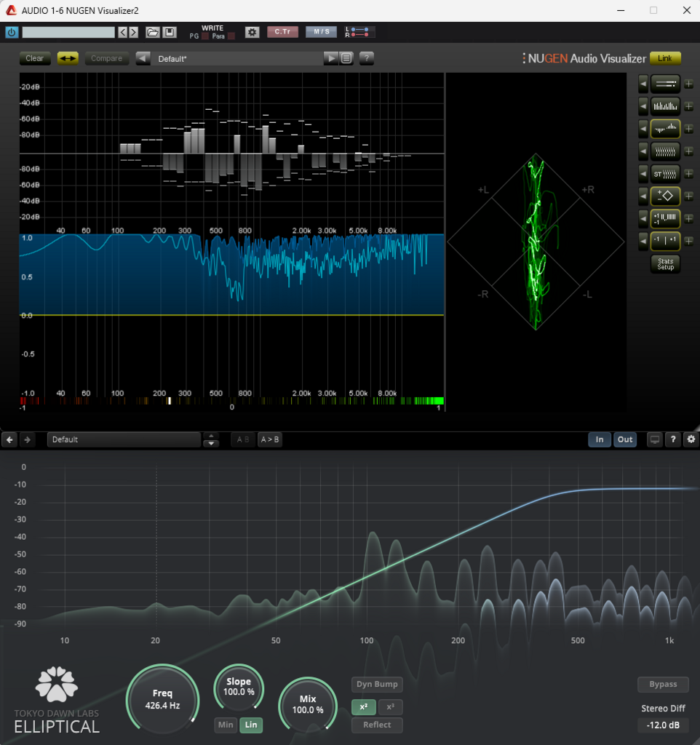This screenshot has height=745, width=700.
Task: Select the next host preset arrow
Action: click(x=134, y=32)
